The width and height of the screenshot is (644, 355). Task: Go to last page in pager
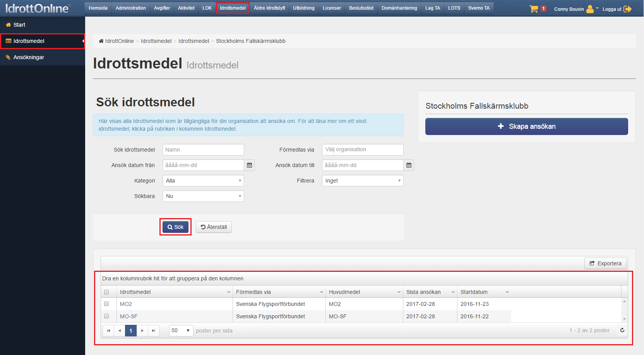pos(154,331)
